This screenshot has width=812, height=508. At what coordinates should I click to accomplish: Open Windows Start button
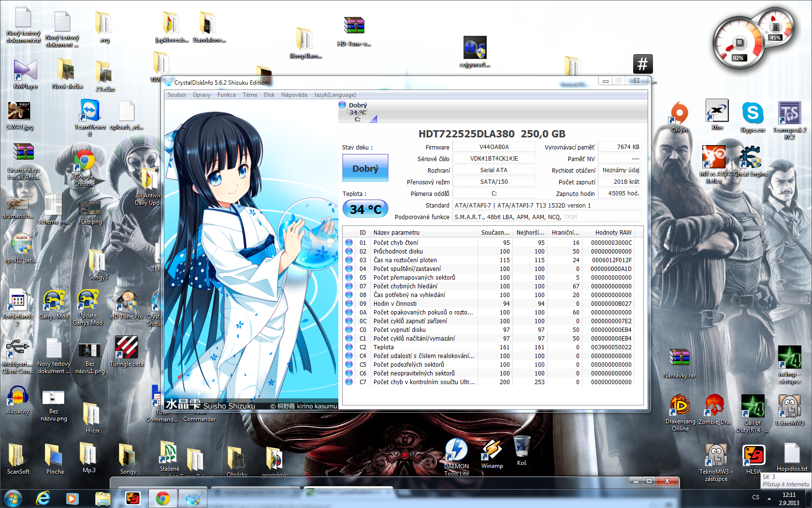[13, 498]
